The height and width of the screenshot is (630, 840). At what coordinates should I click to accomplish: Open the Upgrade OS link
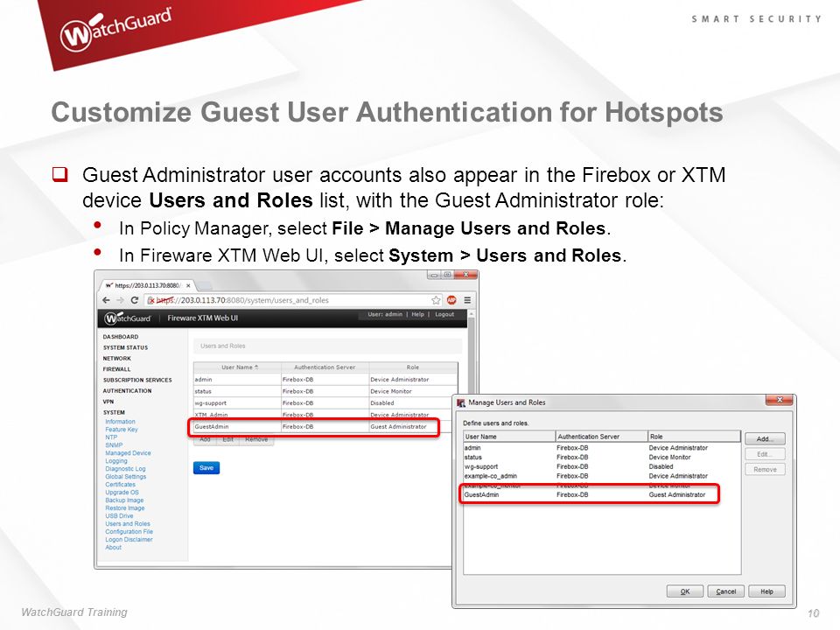pyautogui.click(x=122, y=493)
